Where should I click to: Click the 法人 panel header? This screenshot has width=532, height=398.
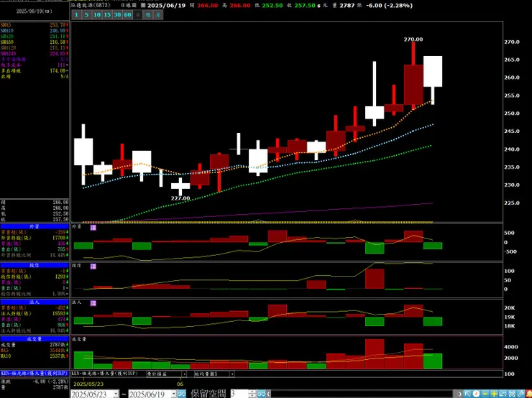[35, 302]
